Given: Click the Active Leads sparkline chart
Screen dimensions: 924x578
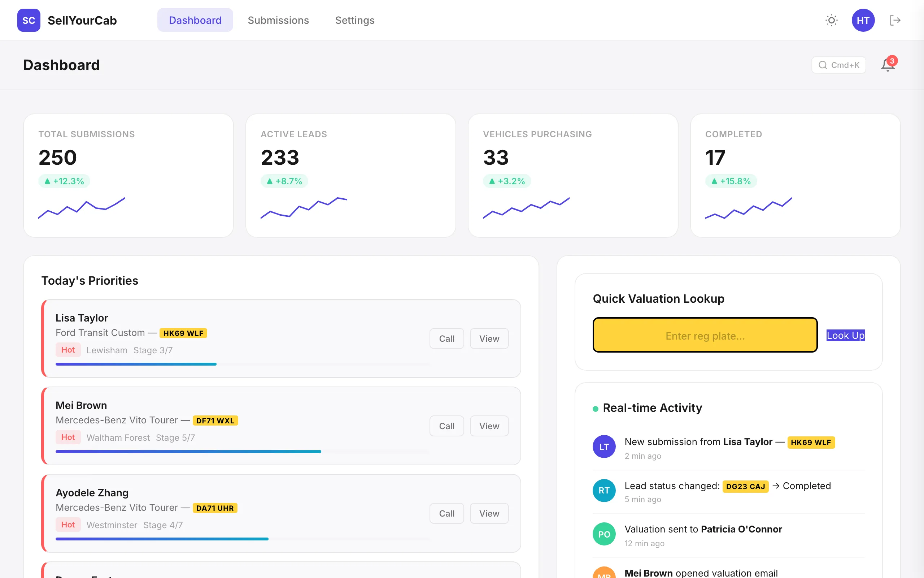Looking at the screenshot, I should (x=304, y=208).
